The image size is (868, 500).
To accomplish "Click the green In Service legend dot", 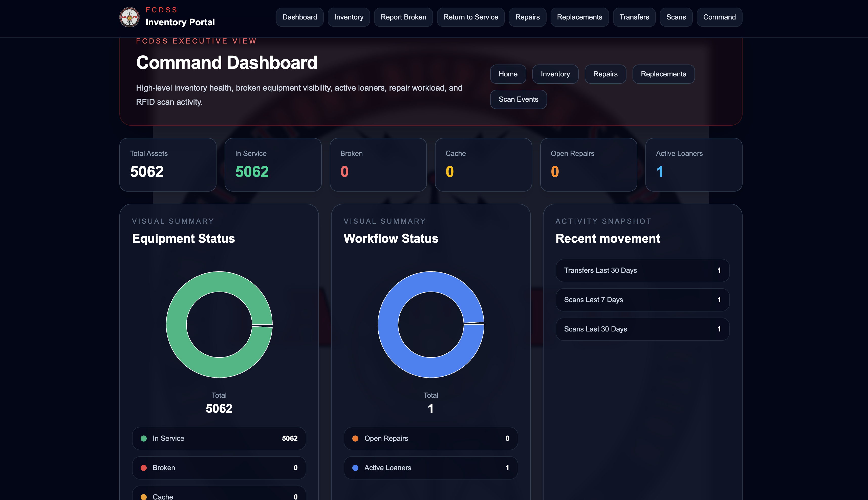I will click(x=144, y=439).
